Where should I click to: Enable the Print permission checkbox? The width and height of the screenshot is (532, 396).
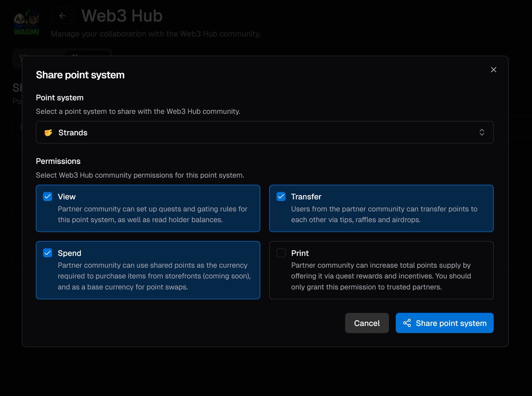281,253
